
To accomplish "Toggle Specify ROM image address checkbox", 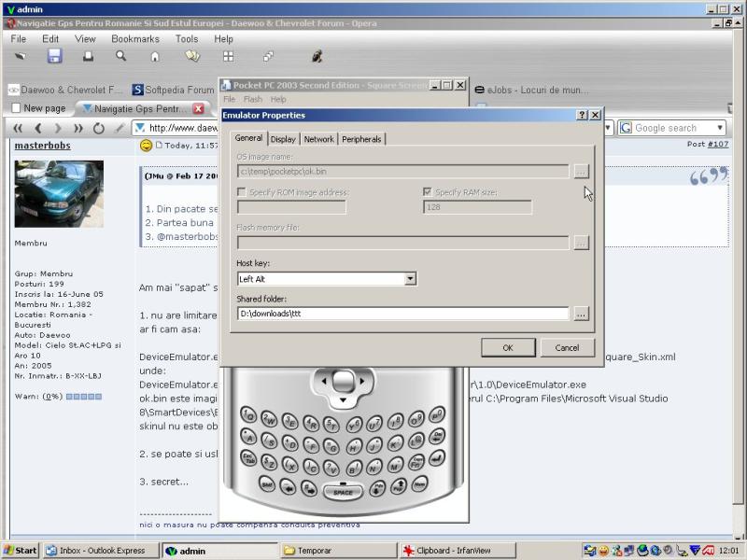I will pos(242,192).
